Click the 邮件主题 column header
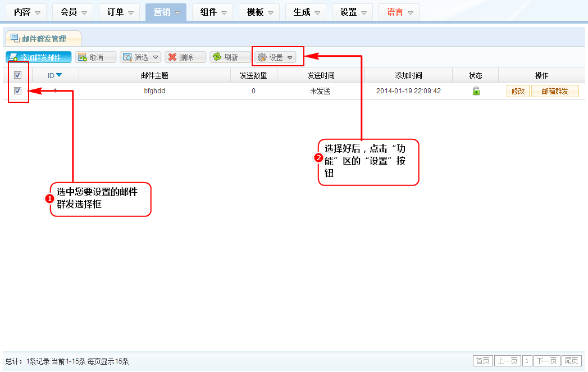The image size is (588, 372). click(154, 75)
